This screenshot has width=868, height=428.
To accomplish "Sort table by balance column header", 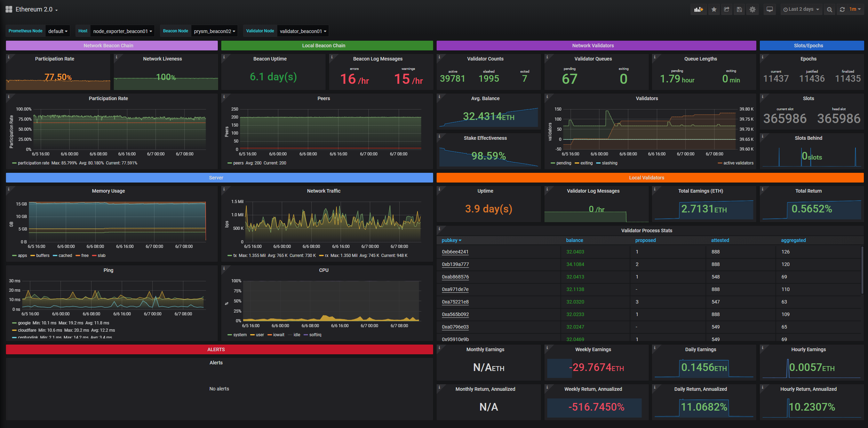I will pyautogui.click(x=574, y=240).
